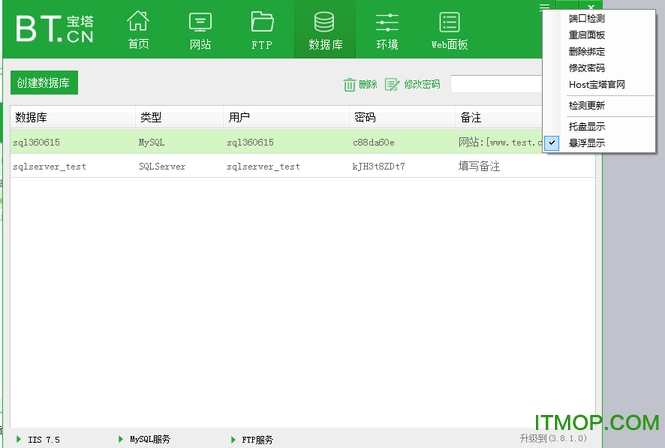The image size is (665, 448).
Task: Click the BT.CN 宝塔 logo
Action: point(54,29)
